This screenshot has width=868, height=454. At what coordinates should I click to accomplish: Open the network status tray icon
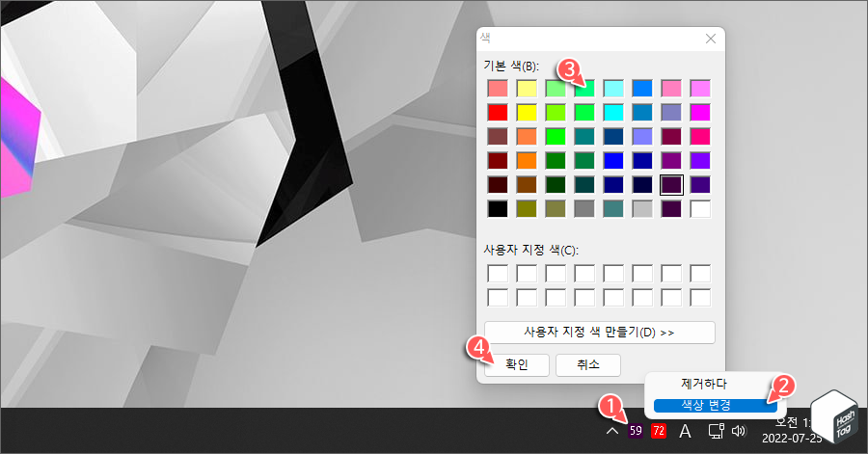pos(717,431)
